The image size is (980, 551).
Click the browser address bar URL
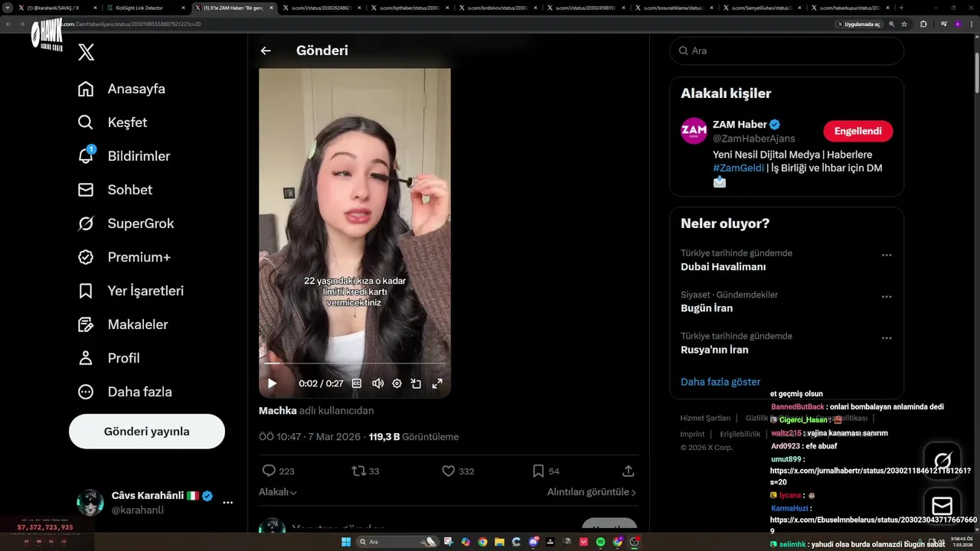coord(131,24)
